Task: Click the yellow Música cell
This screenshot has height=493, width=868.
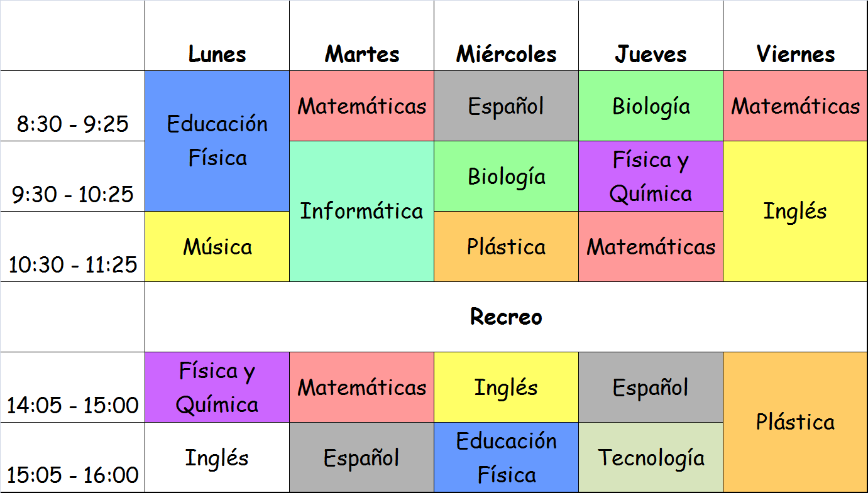Action: tap(217, 247)
